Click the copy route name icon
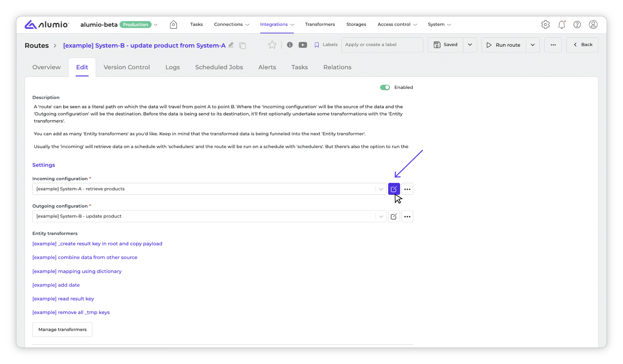Image resolution: width=623 pixels, height=364 pixels. [243, 45]
